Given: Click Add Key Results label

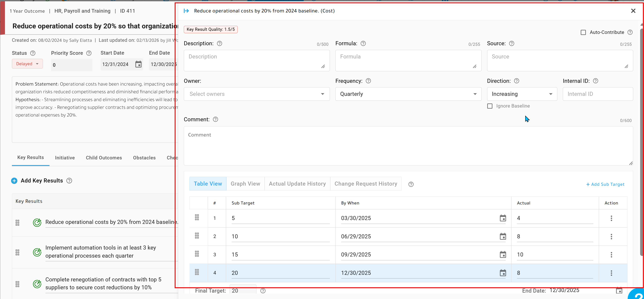Looking at the screenshot, I should pos(42,181).
